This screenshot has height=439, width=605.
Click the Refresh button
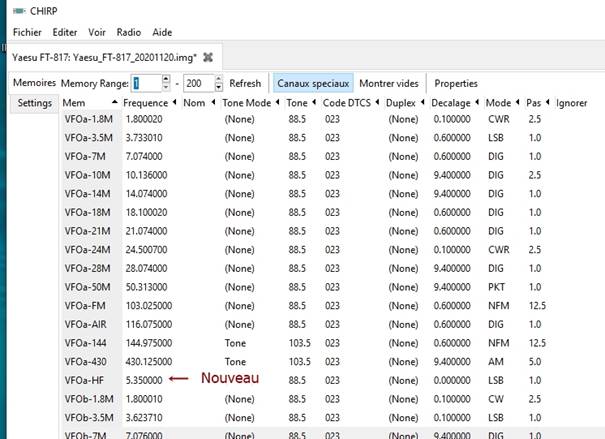pyautogui.click(x=245, y=83)
